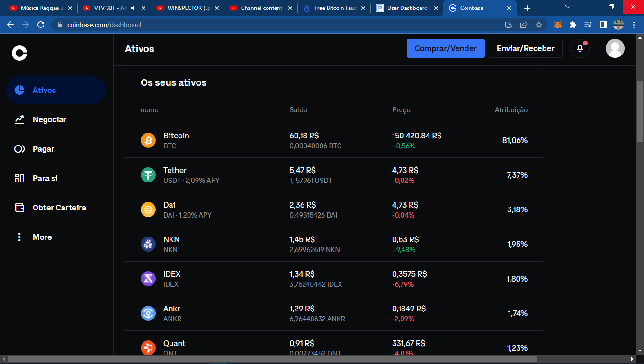
Task: Select Negociar in the sidebar
Action: [55, 119]
